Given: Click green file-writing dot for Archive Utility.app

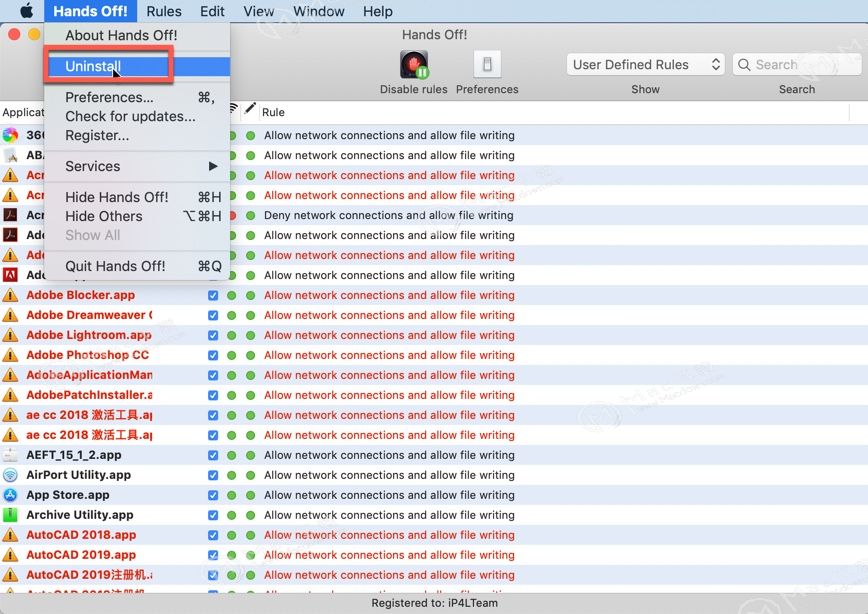Looking at the screenshot, I should (x=250, y=515).
